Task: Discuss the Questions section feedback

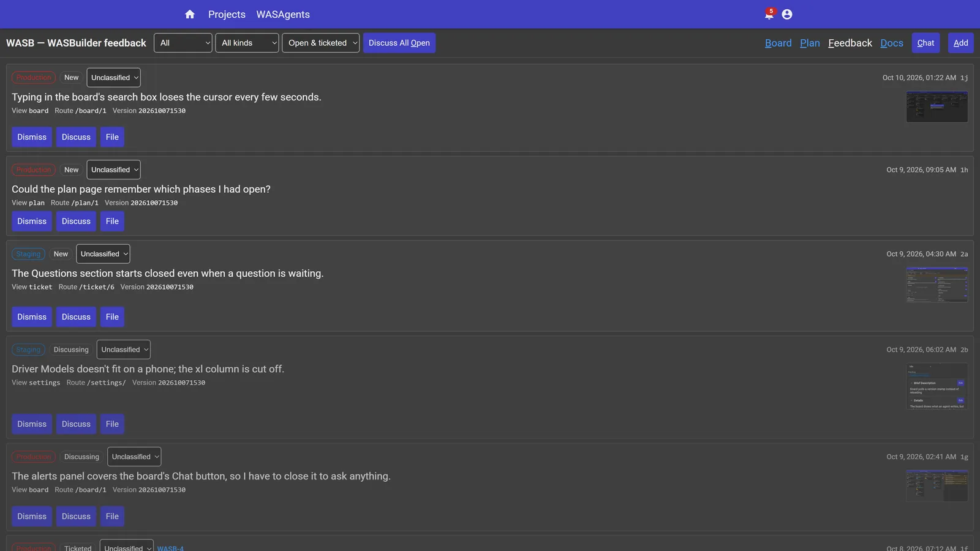Action: pos(76,317)
